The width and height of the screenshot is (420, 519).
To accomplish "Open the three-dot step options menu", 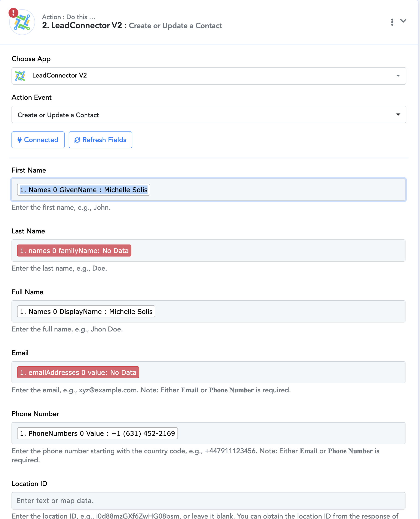I will [x=392, y=22].
